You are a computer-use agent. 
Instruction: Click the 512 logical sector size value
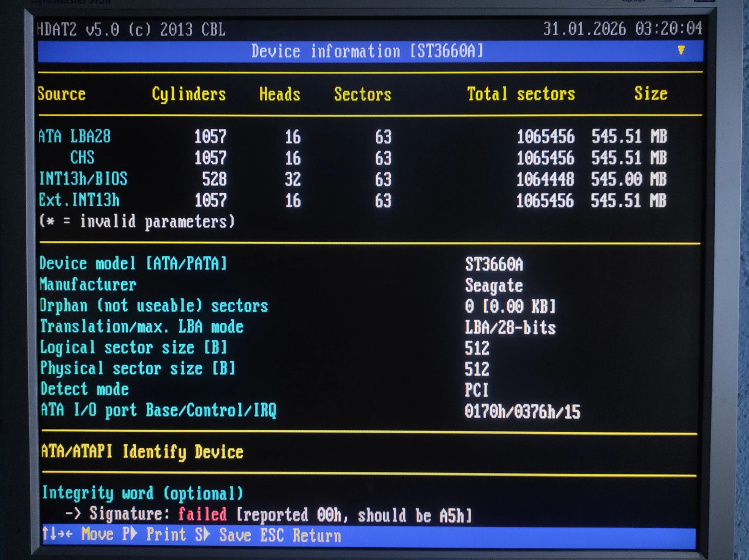pyautogui.click(x=477, y=348)
